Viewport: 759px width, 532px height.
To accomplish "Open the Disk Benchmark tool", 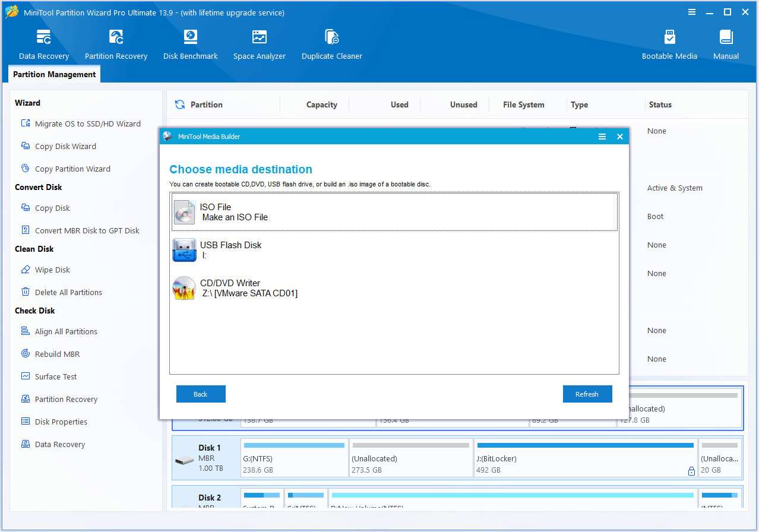I will [191, 45].
